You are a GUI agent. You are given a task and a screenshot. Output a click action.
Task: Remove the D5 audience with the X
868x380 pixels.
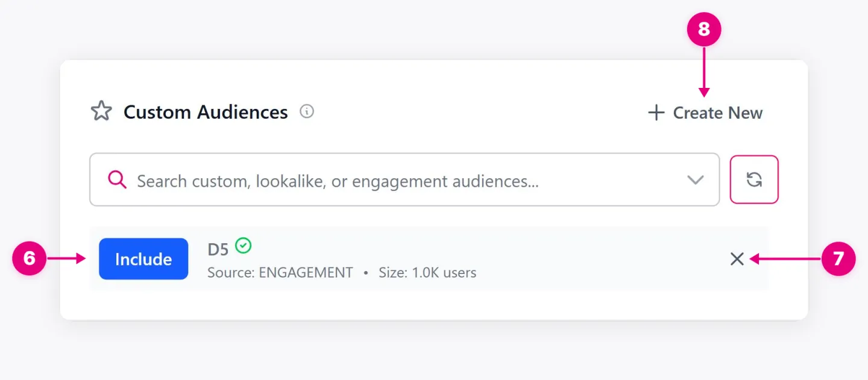coord(737,259)
